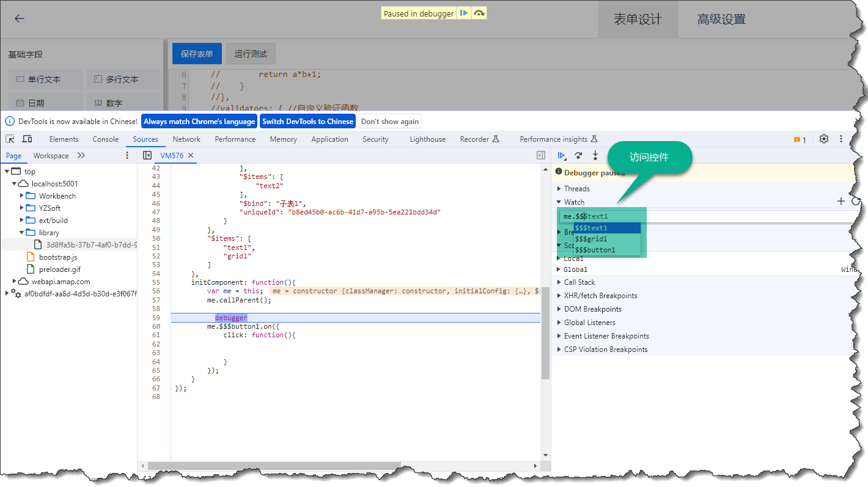The image size is (868, 487).
Task: Select the 单行文本 field
Action: pyautogui.click(x=46, y=79)
